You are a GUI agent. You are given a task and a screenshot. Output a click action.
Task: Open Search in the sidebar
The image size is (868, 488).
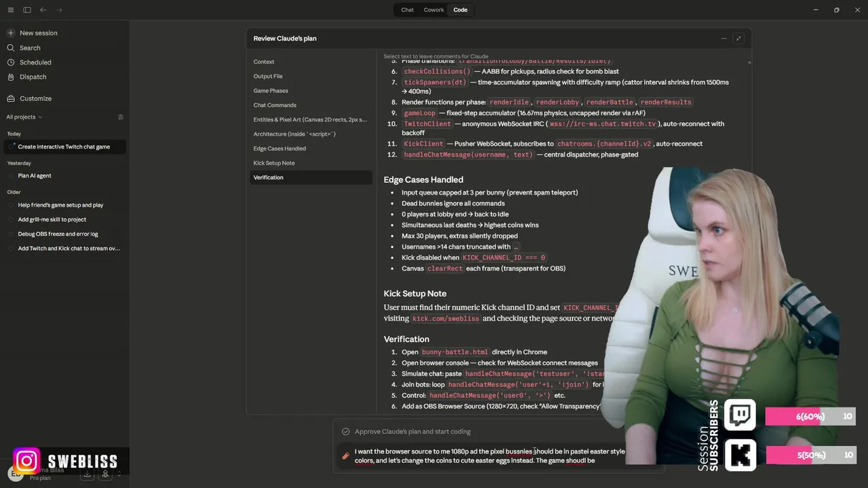point(30,48)
